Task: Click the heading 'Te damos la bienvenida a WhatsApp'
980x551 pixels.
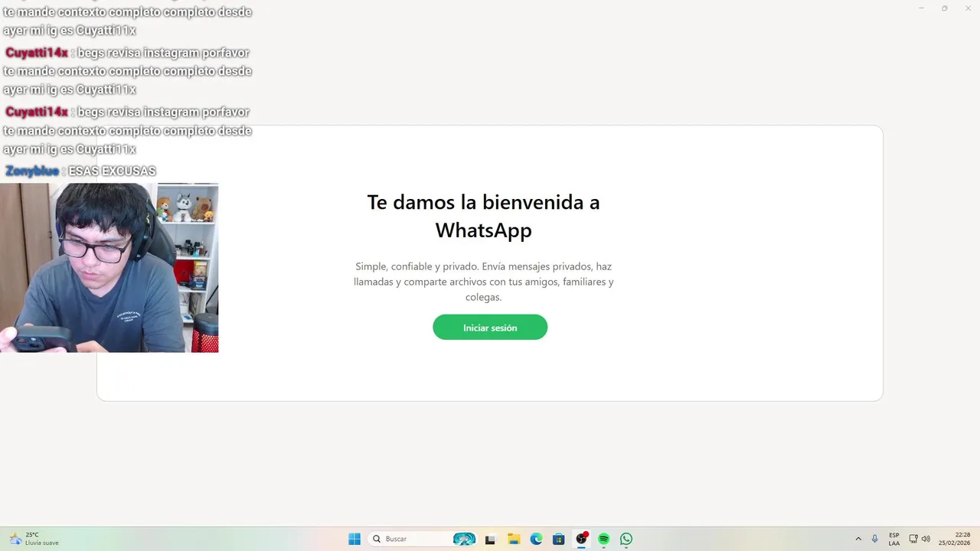Action: [x=483, y=216]
